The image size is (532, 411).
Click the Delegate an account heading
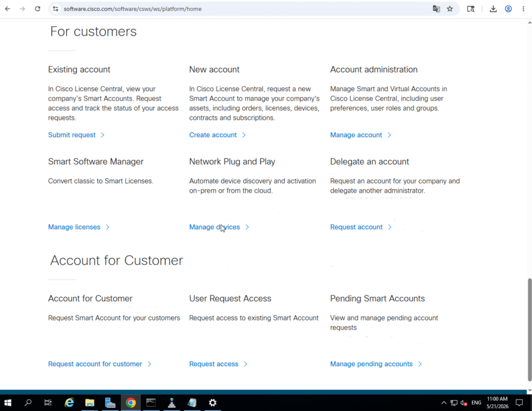click(370, 162)
